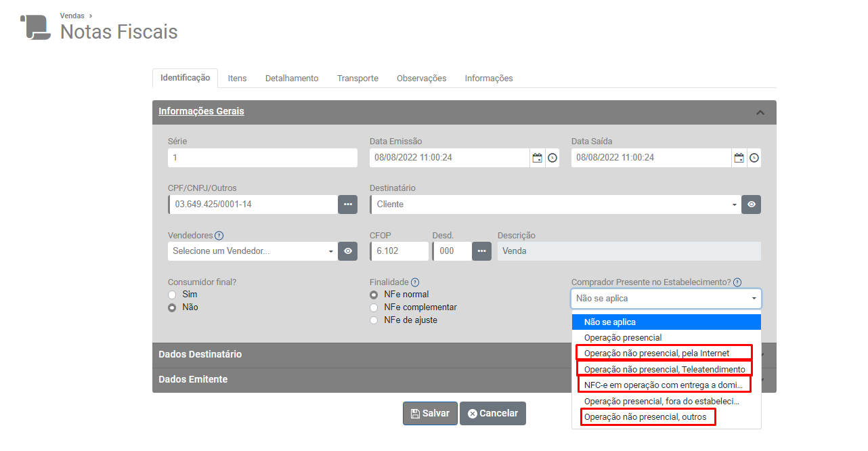The image size is (868, 451).
Task: View Destinatário details via eye icon
Action: tap(751, 204)
